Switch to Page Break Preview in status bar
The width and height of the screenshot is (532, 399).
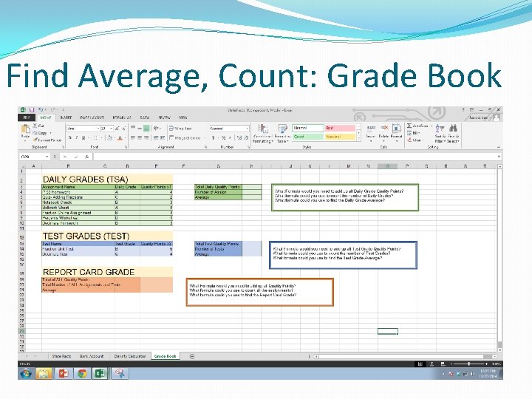[x=443, y=364]
